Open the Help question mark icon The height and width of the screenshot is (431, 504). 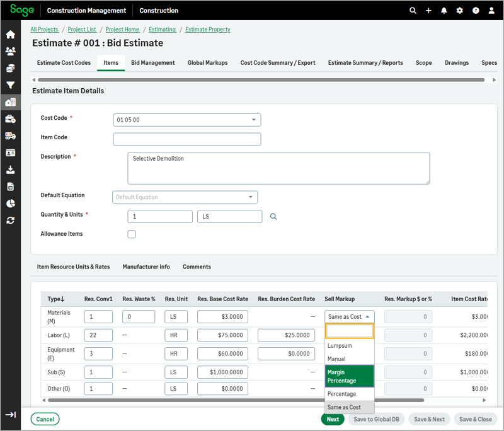476,10
